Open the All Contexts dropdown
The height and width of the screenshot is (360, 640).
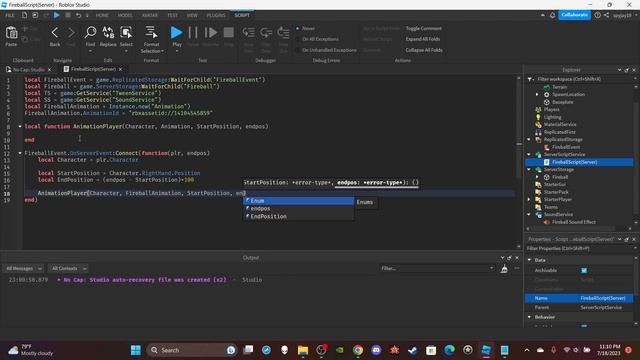pyautogui.click(x=69, y=269)
